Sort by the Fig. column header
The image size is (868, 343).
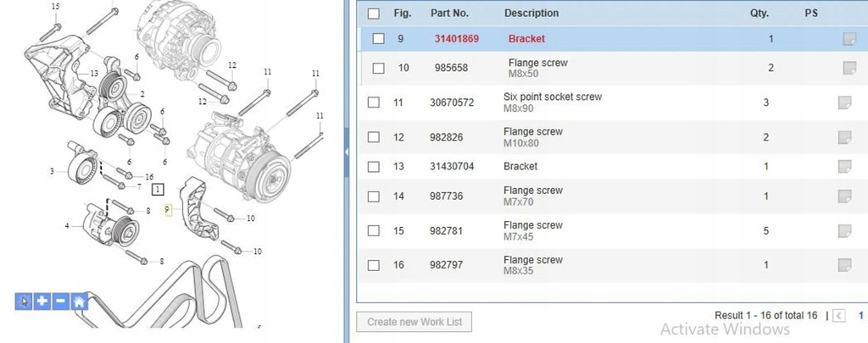point(403,14)
